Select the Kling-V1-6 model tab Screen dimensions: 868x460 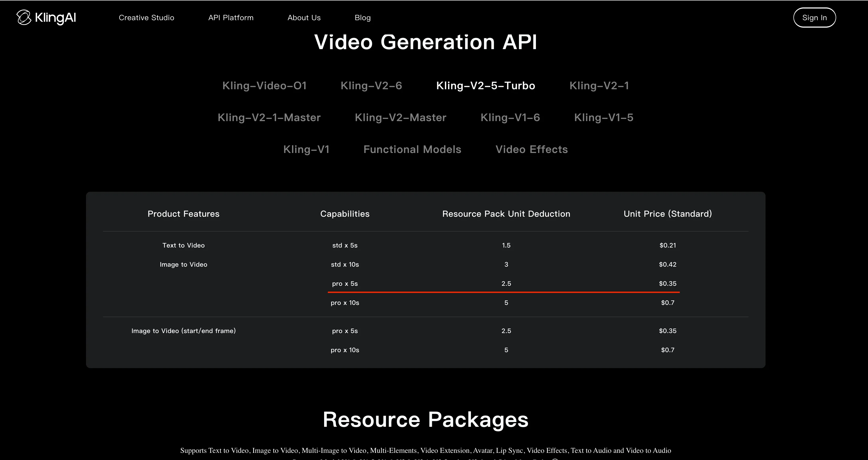510,117
